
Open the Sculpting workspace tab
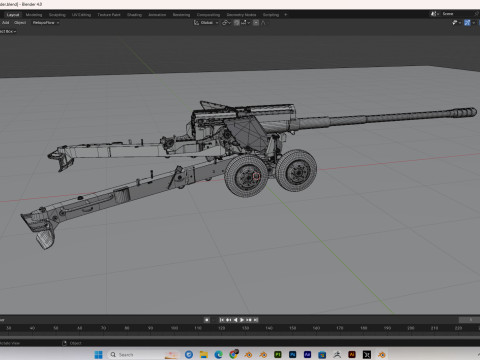(x=57, y=15)
